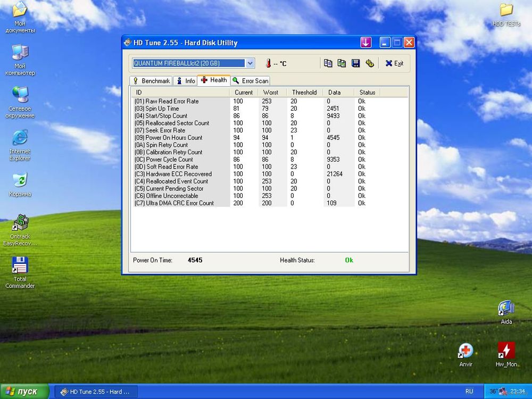The image size is (532, 399).
Task: Open Ontrack EasyRecovery desktop shortcut
Action: (20, 223)
